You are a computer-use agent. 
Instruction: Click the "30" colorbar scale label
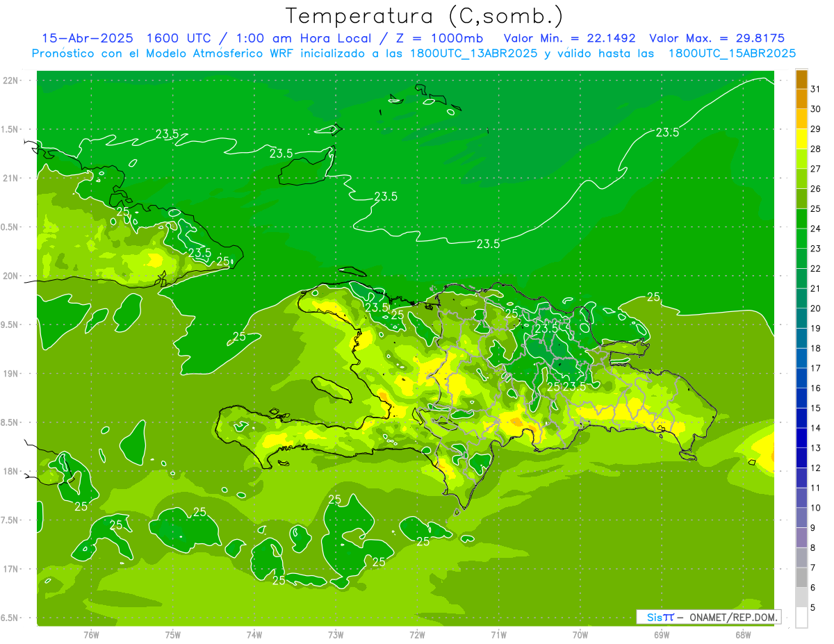coord(815,109)
